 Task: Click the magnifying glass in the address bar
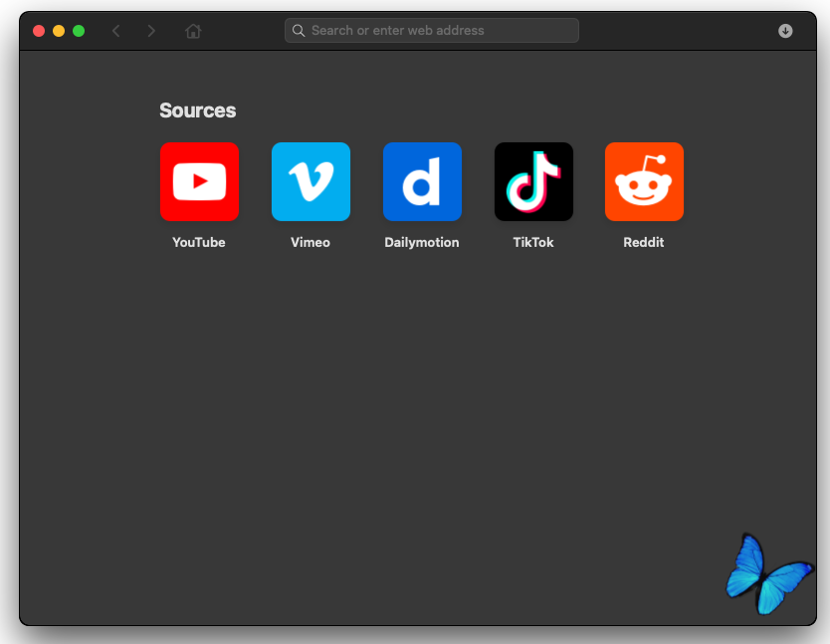pyautogui.click(x=299, y=31)
